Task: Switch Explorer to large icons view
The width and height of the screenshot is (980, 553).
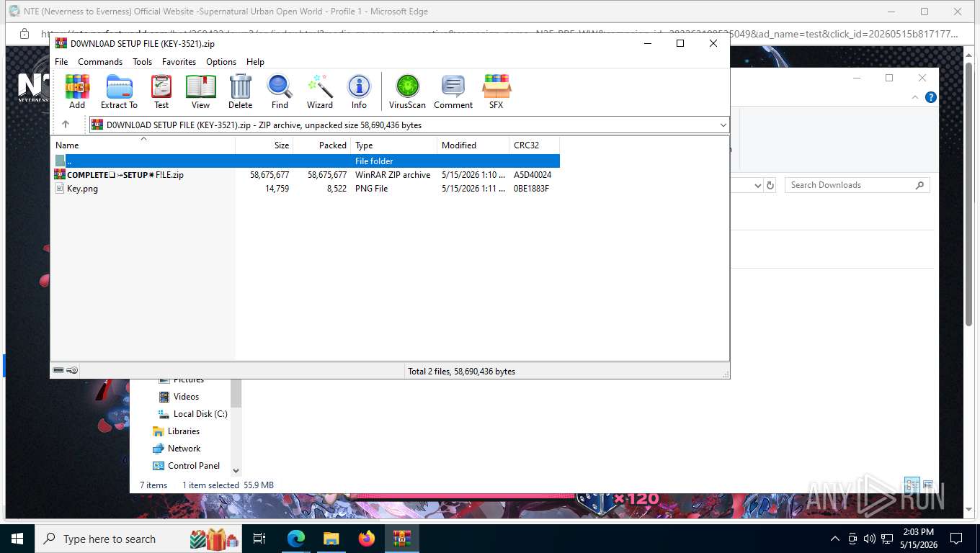Action: click(927, 485)
